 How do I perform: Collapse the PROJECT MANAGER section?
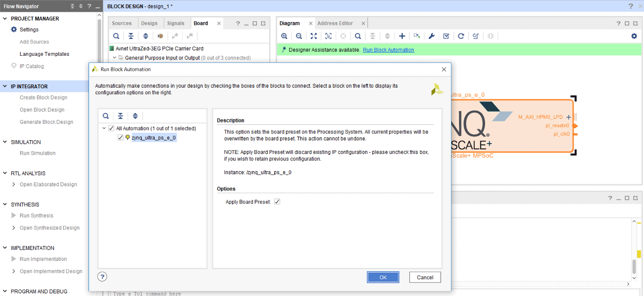[5, 19]
